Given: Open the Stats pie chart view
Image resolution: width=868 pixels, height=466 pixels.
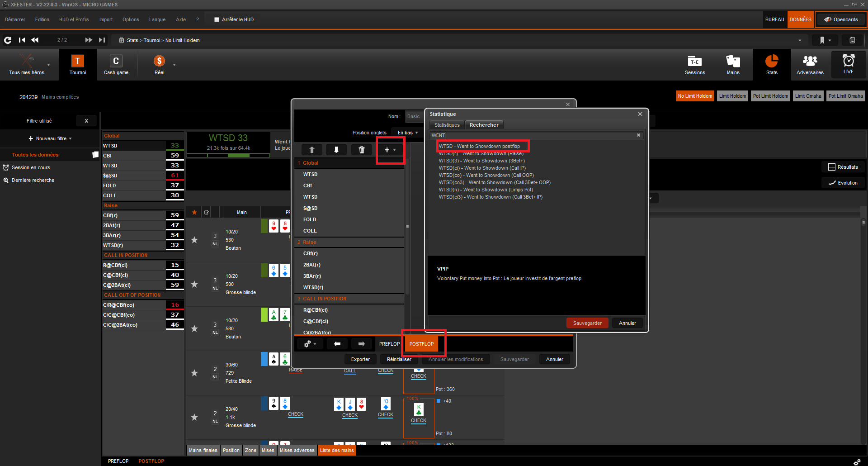Looking at the screenshot, I should pos(772,65).
